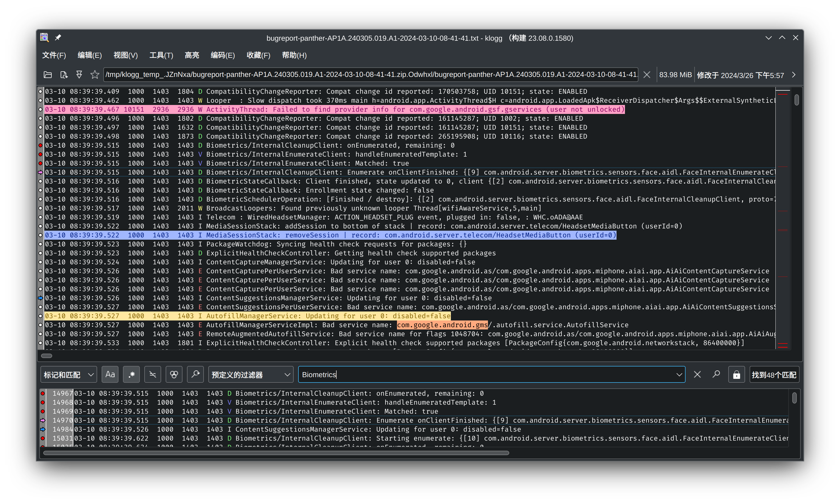
Task: Toggle red mark on handleEnumeratedTemplate line in main view
Action: point(40,154)
